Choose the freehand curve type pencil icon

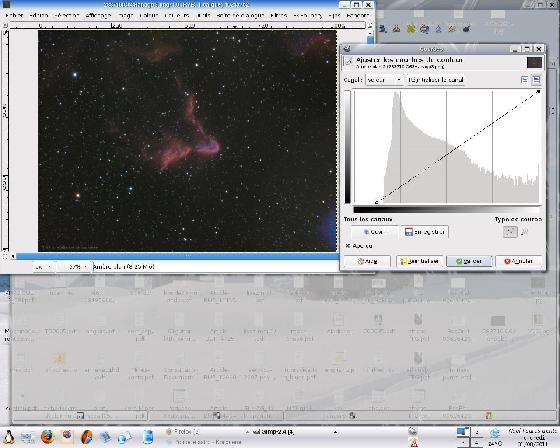[x=525, y=232]
